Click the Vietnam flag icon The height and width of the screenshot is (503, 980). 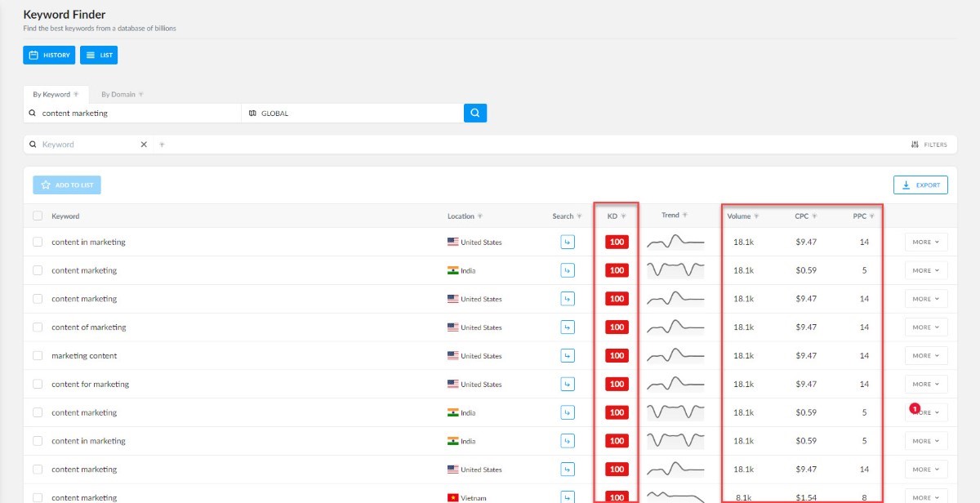point(453,497)
